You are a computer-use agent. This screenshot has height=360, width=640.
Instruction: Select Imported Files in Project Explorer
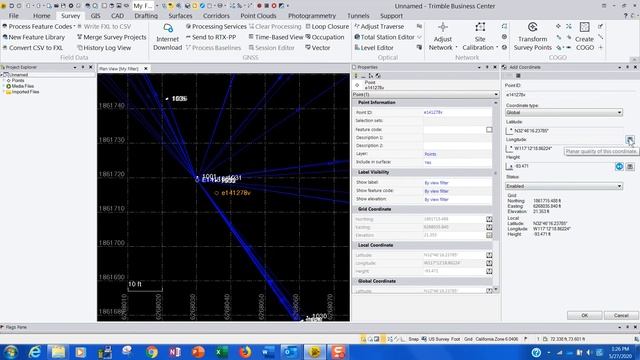point(25,92)
